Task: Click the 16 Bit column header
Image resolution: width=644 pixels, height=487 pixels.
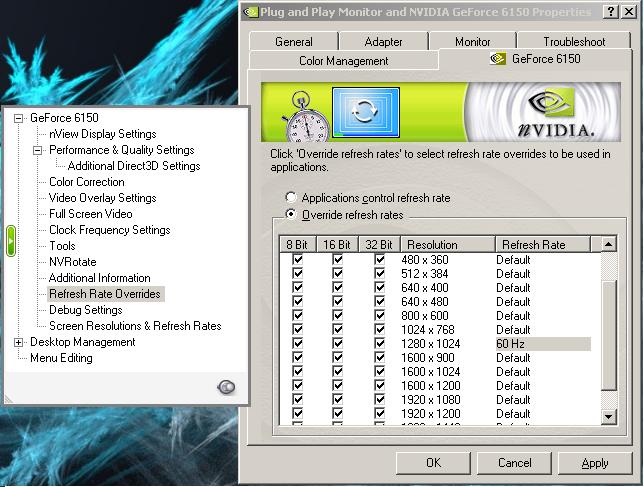Action: pos(337,244)
